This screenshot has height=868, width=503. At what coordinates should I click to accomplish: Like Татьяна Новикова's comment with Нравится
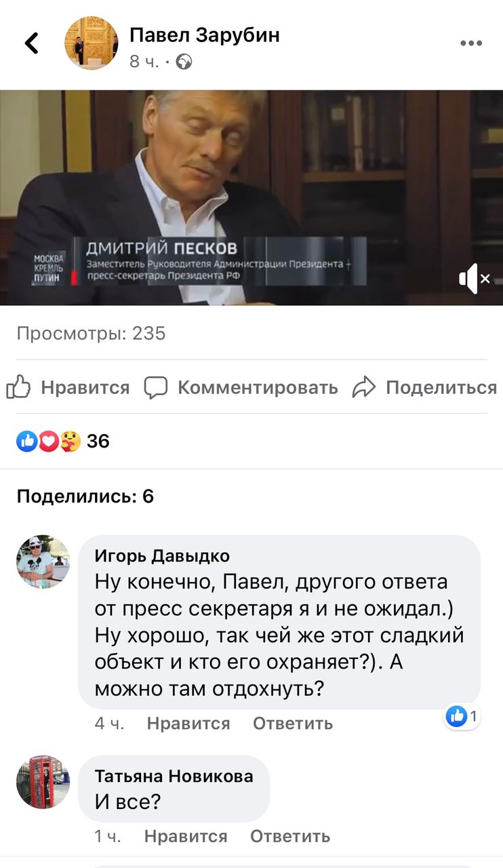pos(186,836)
